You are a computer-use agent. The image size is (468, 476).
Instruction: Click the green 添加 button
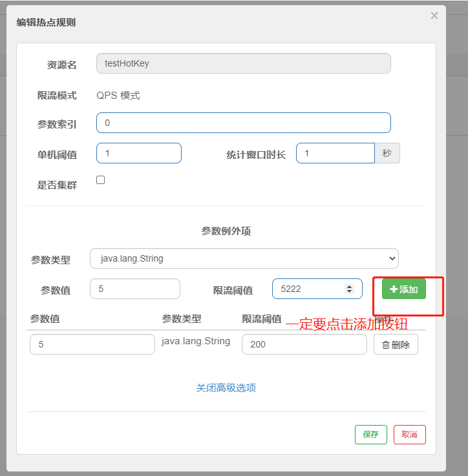[404, 289]
